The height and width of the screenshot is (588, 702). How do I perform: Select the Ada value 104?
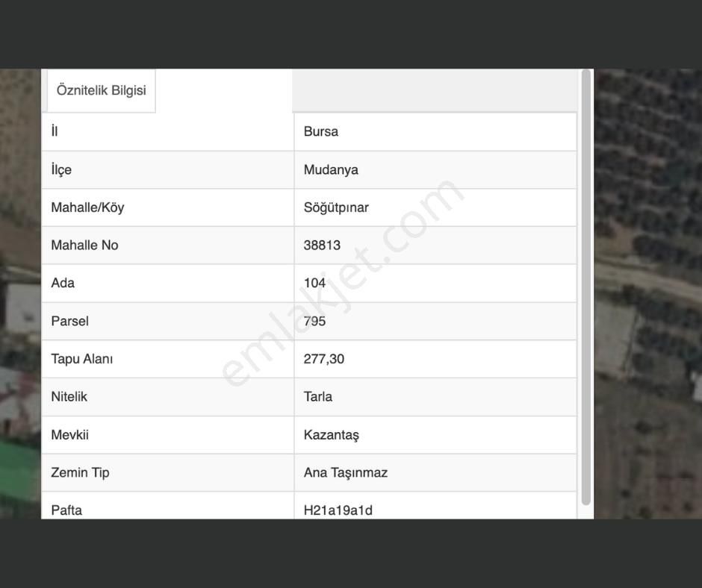(x=314, y=283)
